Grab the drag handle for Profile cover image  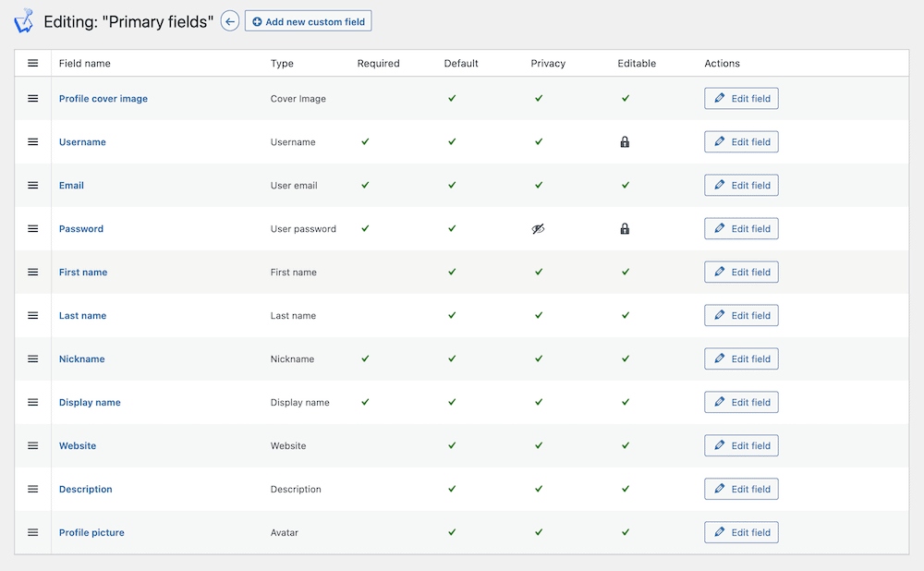tap(33, 99)
